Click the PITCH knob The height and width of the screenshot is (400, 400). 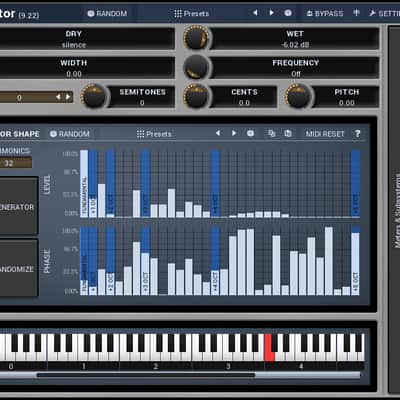[x=298, y=96]
